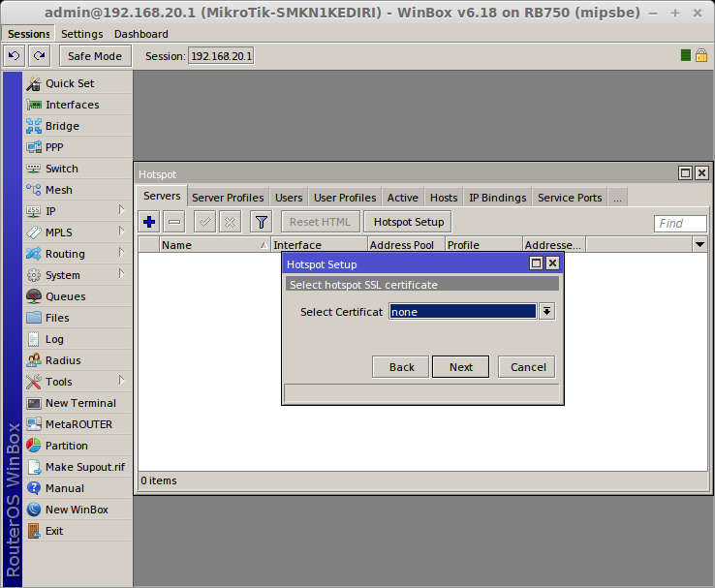The image size is (715, 588).
Task: Click the Select Certificate field showing none
Action: click(x=463, y=312)
